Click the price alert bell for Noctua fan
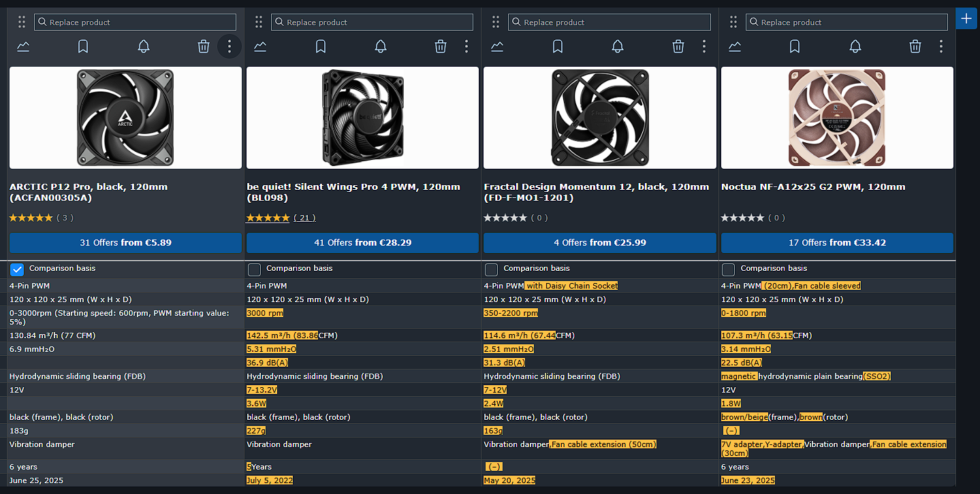Screen dimensions: 980x494 [x=855, y=46]
